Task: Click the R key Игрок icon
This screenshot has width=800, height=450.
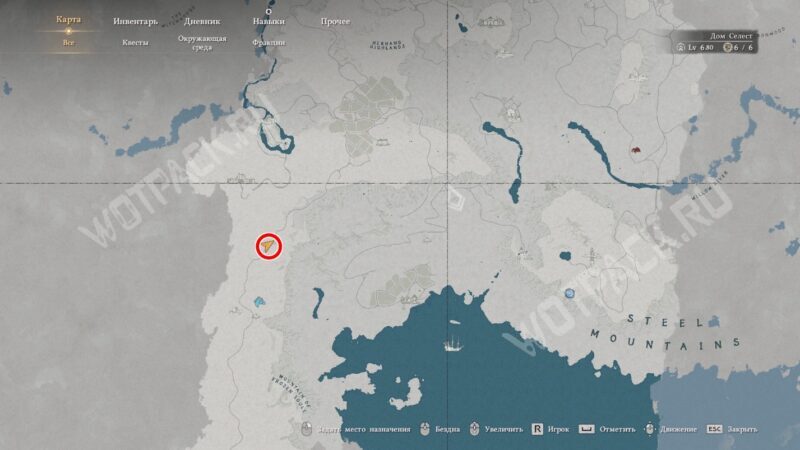Action: (537, 429)
